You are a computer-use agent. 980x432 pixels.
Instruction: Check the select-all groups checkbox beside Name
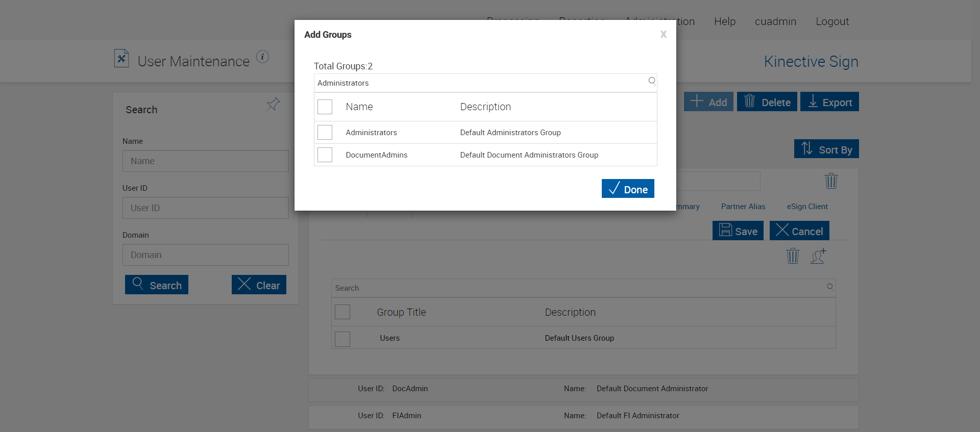coord(325,107)
